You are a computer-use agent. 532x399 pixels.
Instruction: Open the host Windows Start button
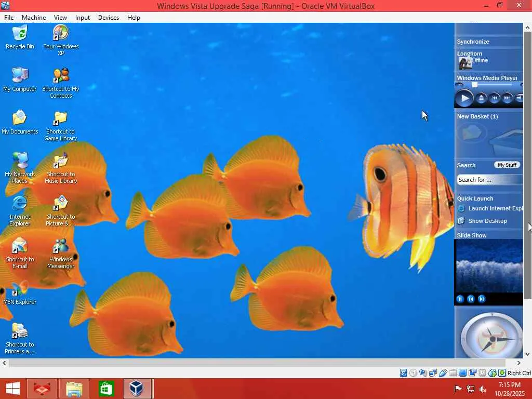pyautogui.click(x=12, y=389)
